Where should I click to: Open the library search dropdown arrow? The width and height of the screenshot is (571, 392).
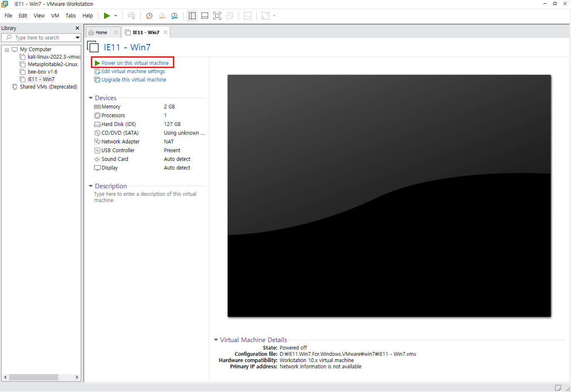click(x=77, y=38)
